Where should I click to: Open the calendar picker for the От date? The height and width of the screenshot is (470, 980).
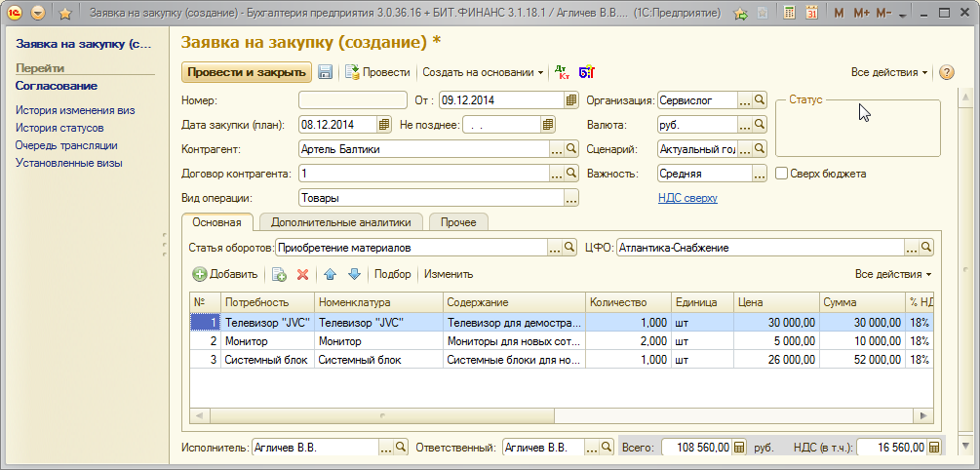tap(571, 100)
